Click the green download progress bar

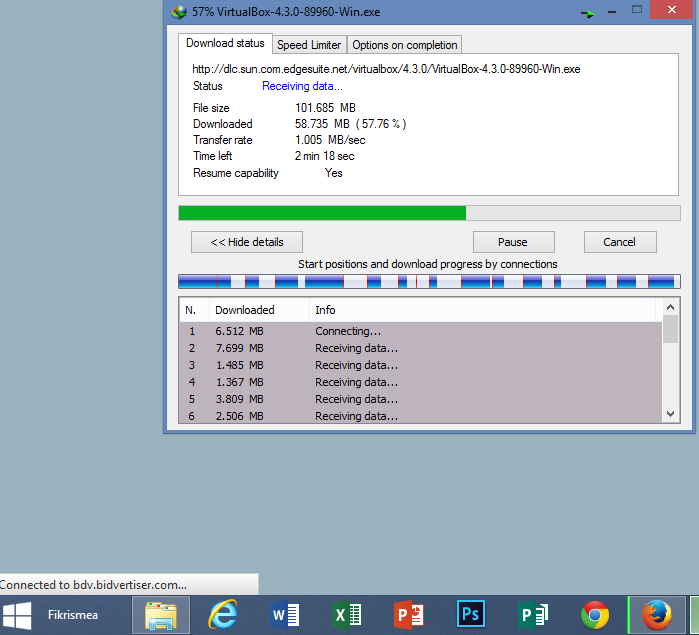tap(429, 213)
